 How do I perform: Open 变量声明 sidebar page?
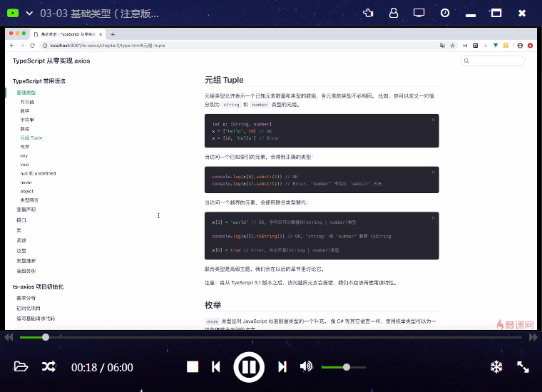(26, 210)
